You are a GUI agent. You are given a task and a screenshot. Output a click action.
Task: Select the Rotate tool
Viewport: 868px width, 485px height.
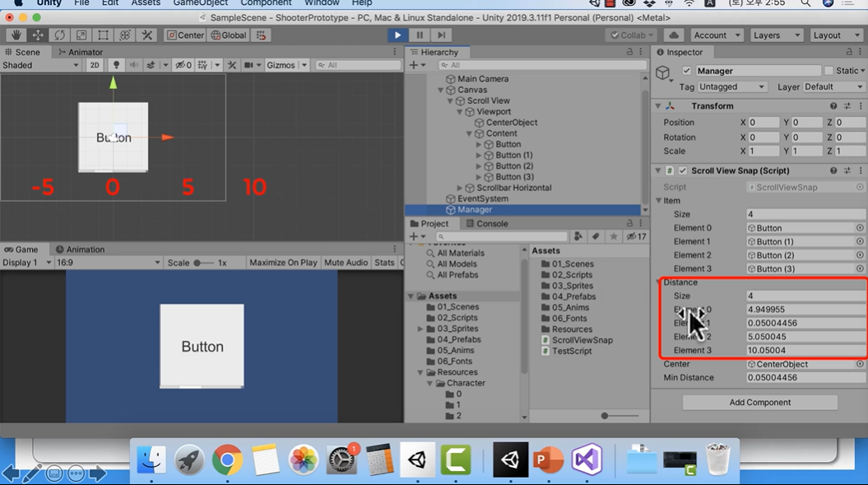[x=59, y=35]
